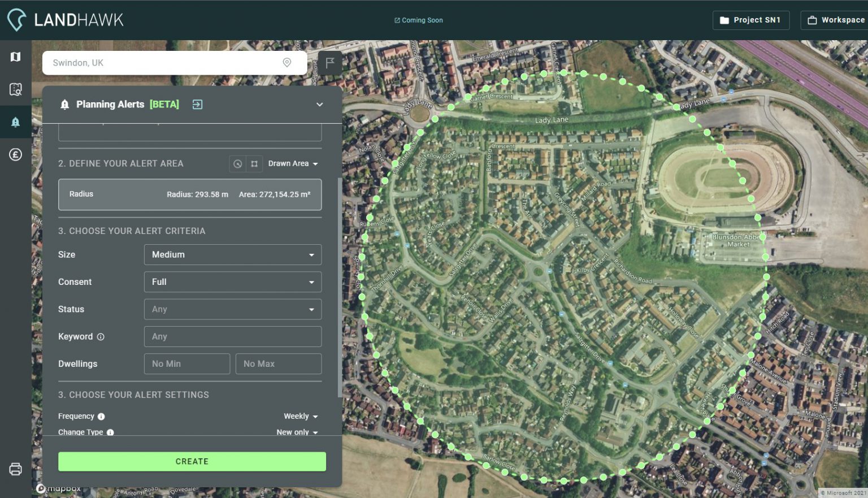868x498 pixels.
Task: Open the Size dropdown set to Medium
Action: 232,254
